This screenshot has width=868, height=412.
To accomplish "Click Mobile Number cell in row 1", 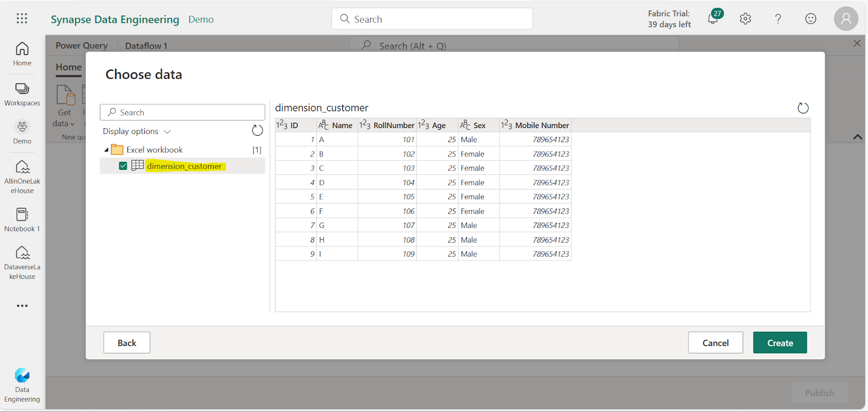I will click(x=535, y=140).
